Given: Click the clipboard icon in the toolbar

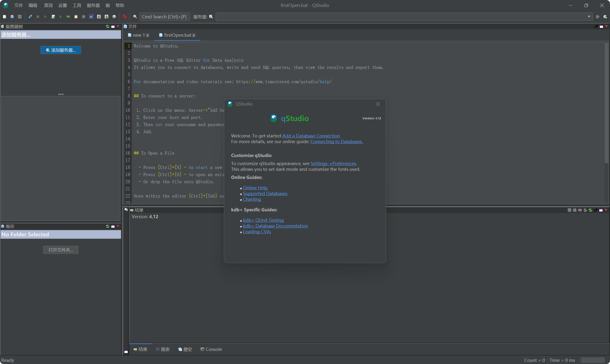Looking at the screenshot, I should [76, 16].
